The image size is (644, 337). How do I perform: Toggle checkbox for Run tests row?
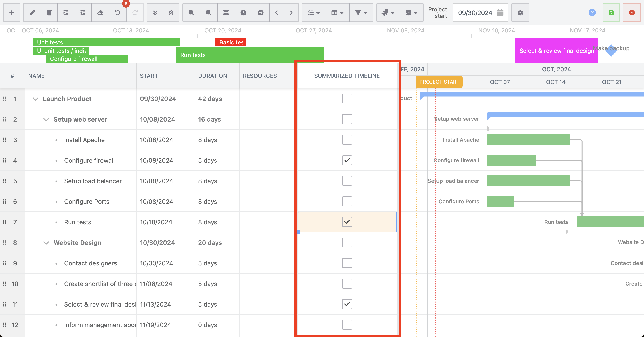point(347,222)
